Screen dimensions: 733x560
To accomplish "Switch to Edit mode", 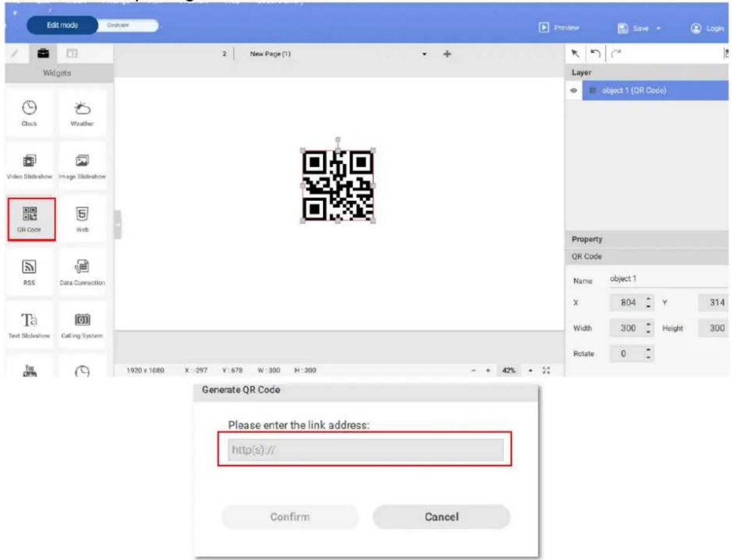I will [x=63, y=25].
